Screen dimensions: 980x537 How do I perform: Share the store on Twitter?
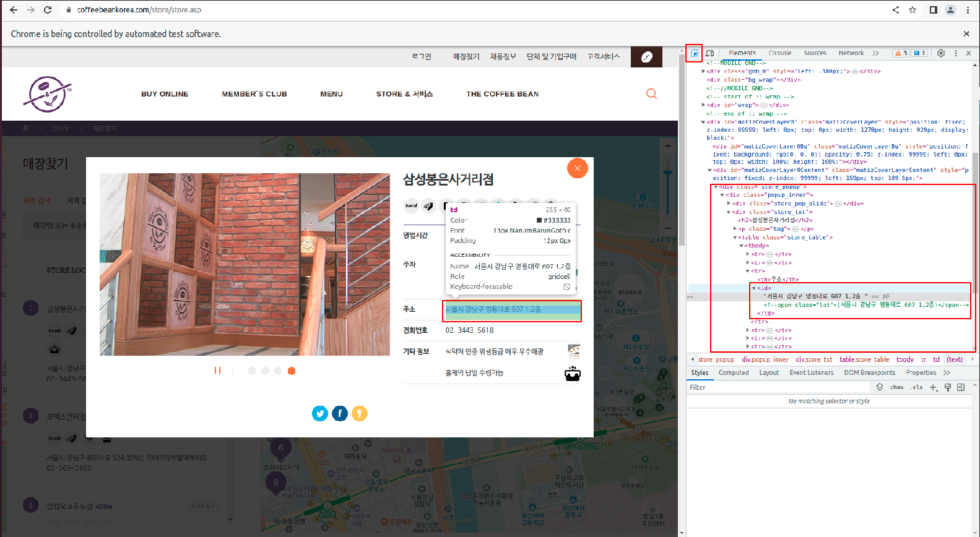coord(320,413)
